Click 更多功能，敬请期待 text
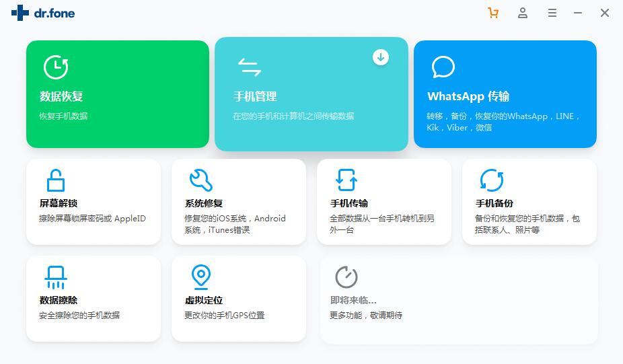Viewport: 623px width, 364px height. coord(366,315)
